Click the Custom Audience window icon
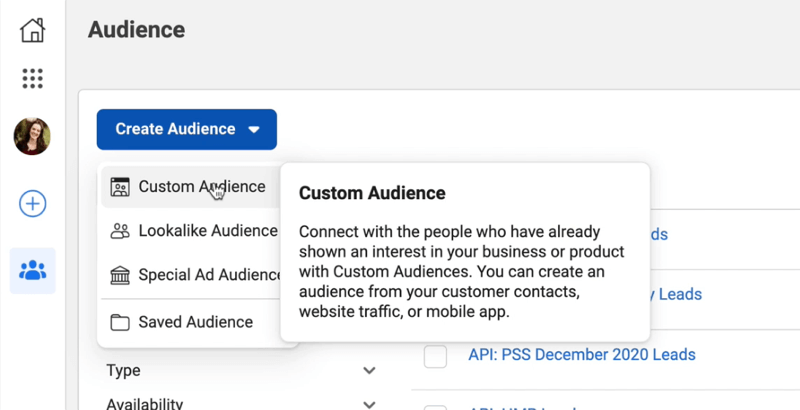 click(120, 187)
